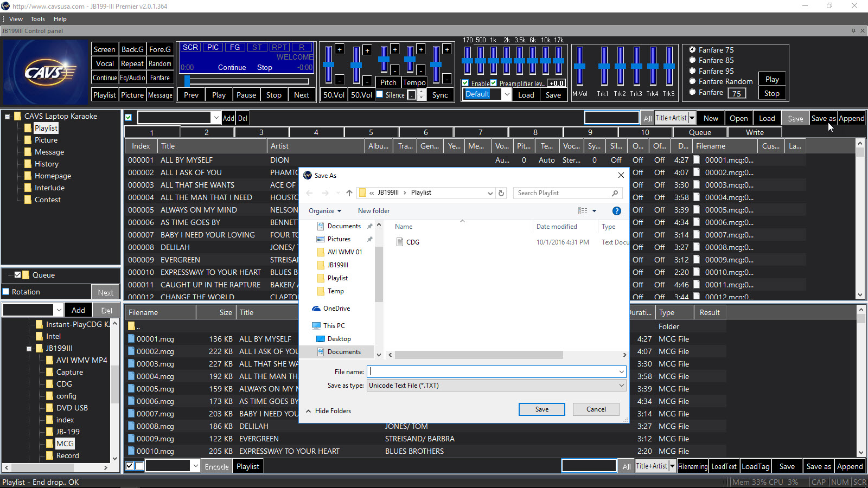Click the player Pause button

click(246, 95)
